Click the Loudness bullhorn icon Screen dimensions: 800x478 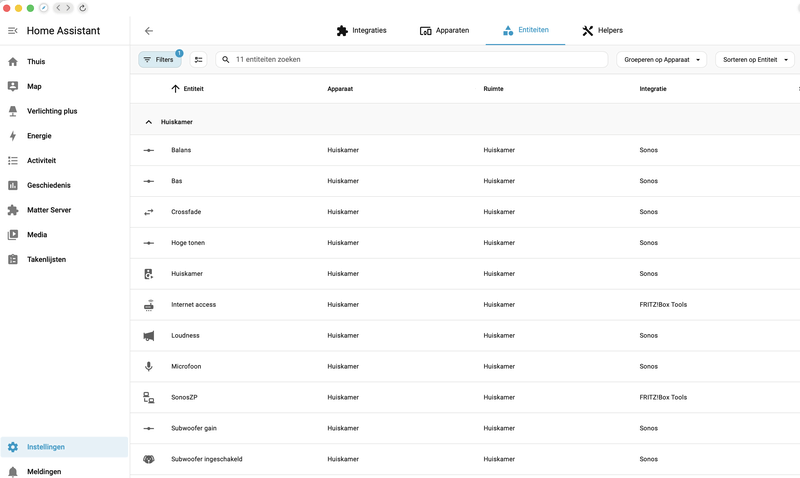coord(148,336)
